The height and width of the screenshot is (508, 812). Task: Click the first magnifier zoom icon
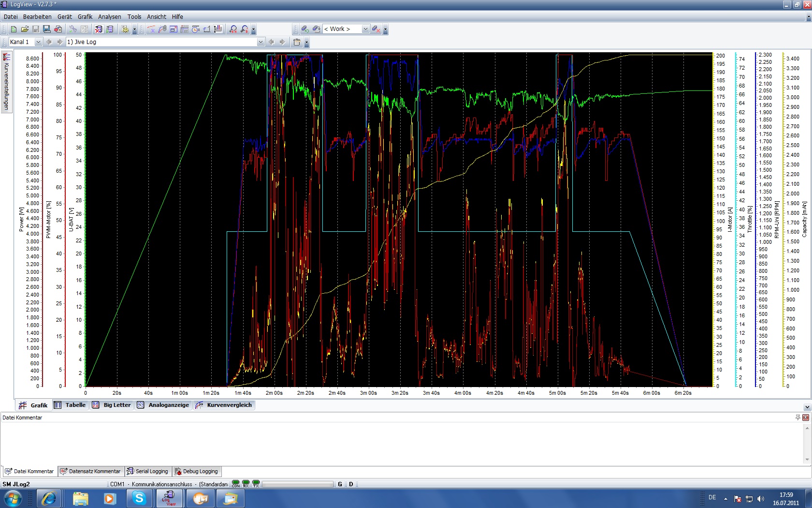(233, 30)
